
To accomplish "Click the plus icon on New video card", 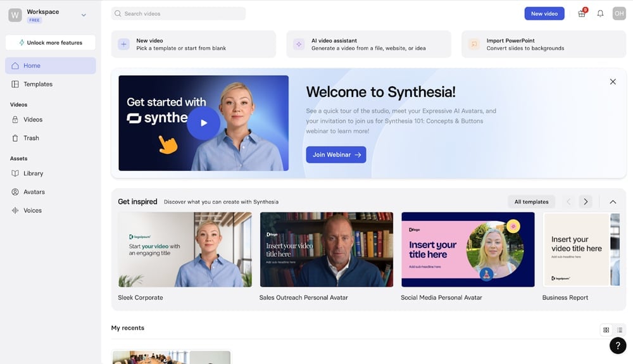I will click(x=124, y=44).
